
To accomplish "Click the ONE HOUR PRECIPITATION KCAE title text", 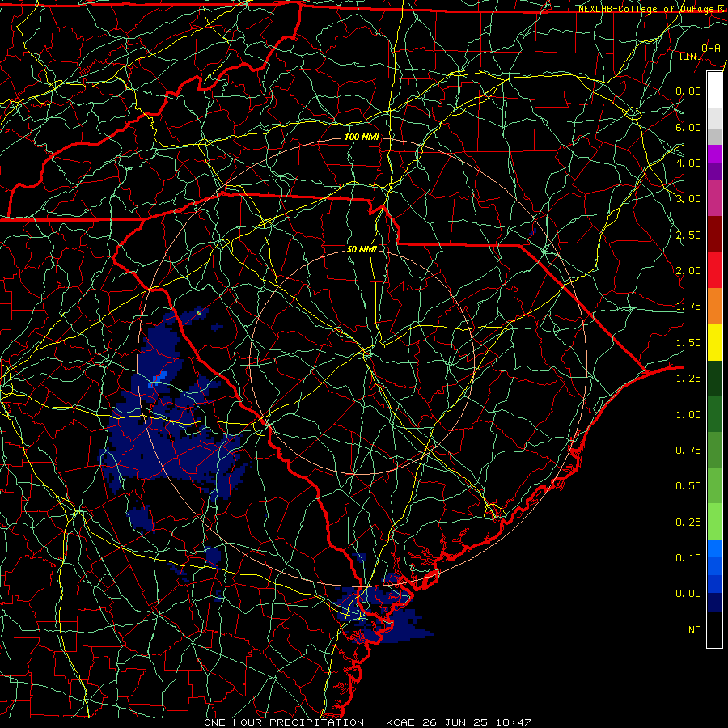I will (367, 722).
